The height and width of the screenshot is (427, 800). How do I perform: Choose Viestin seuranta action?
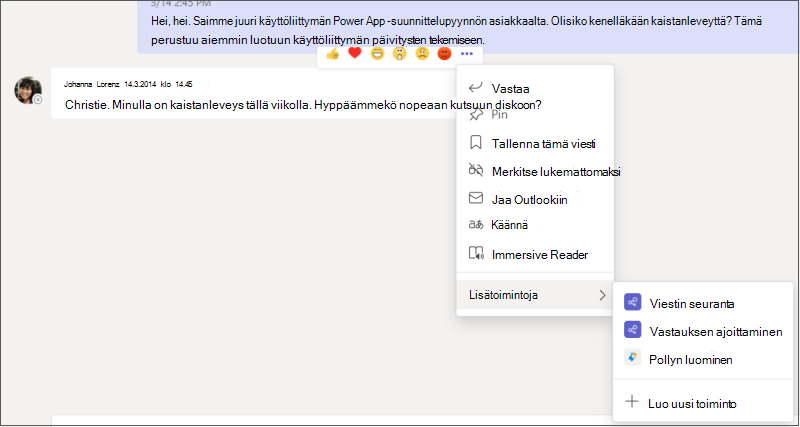tap(703, 304)
